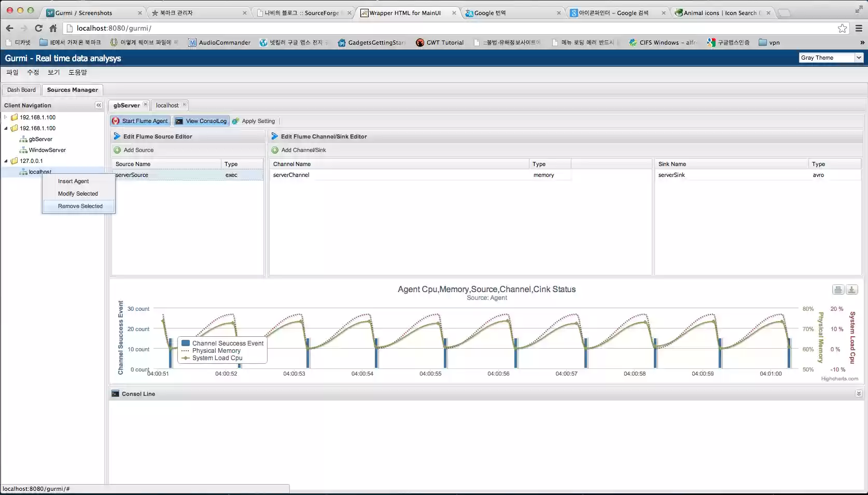Image resolution: width=868 pixels, height=495 pixels.
Task: Collapse the 127.0.0.1 tree node
Action: tap(6, 161)
